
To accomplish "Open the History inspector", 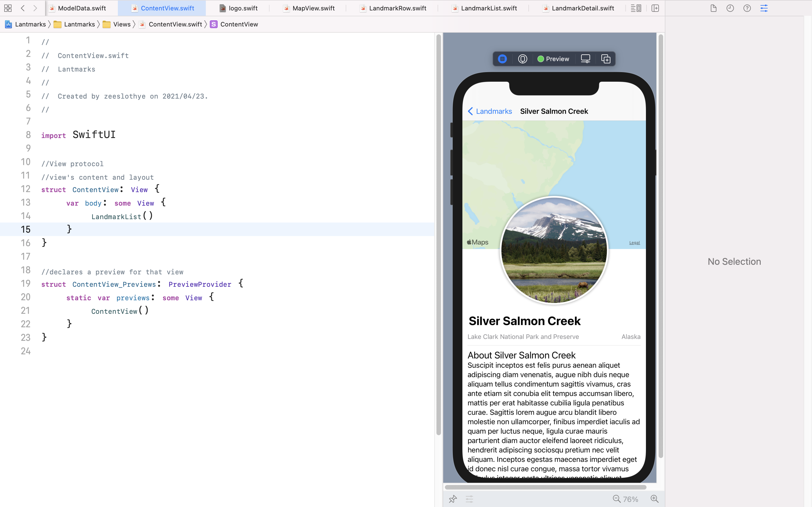I will point(730,8).
